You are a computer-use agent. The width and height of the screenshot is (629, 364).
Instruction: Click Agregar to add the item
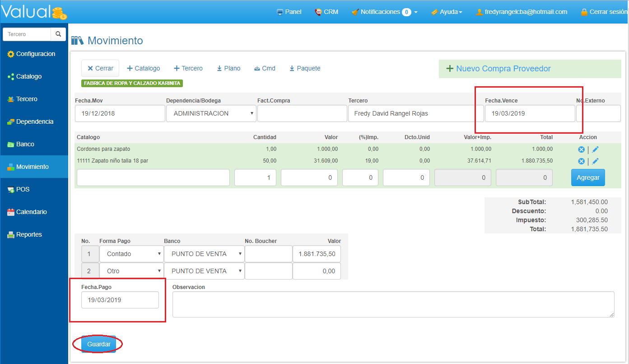(587, 177)
